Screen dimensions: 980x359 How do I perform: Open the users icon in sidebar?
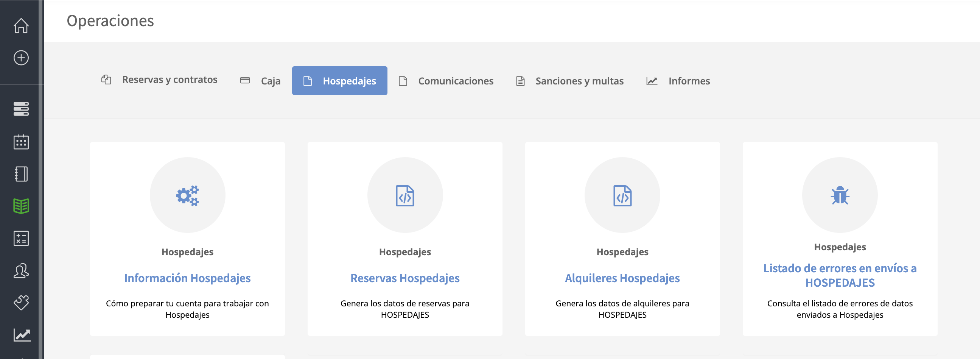(x=21, y=271)
